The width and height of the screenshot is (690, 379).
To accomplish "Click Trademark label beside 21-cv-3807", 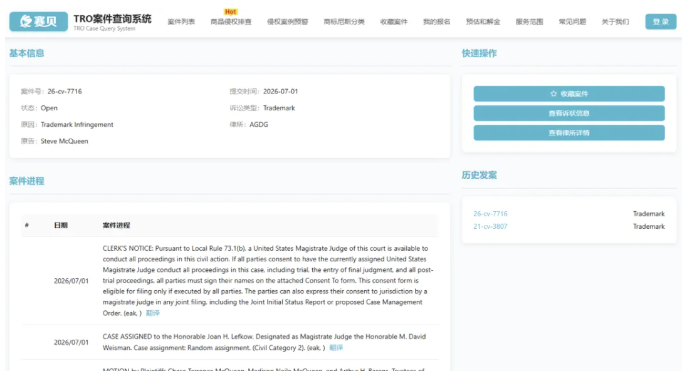I will (x=649, y=226).
